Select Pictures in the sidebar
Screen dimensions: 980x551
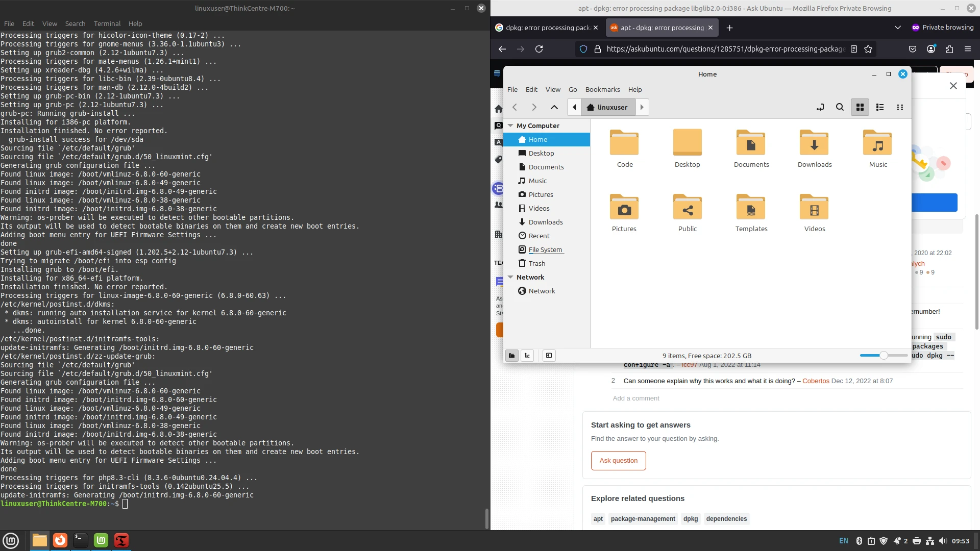coord(547,194)
